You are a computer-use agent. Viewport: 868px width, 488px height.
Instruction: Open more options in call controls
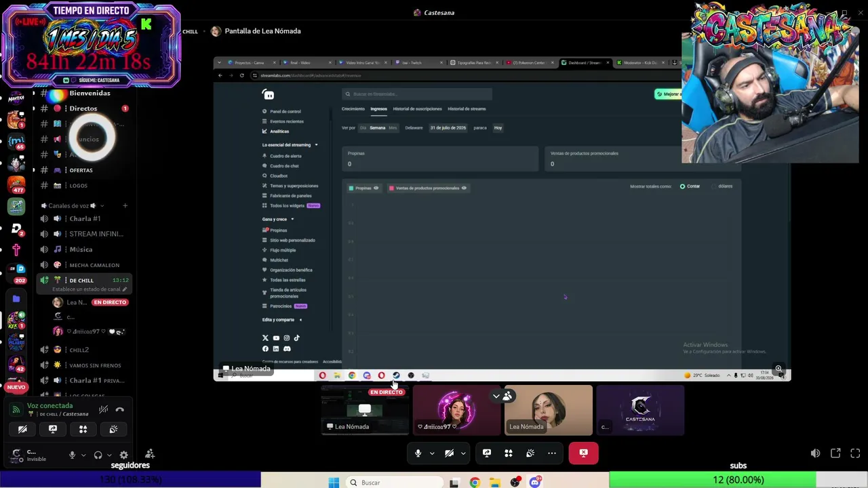[552, 453]
